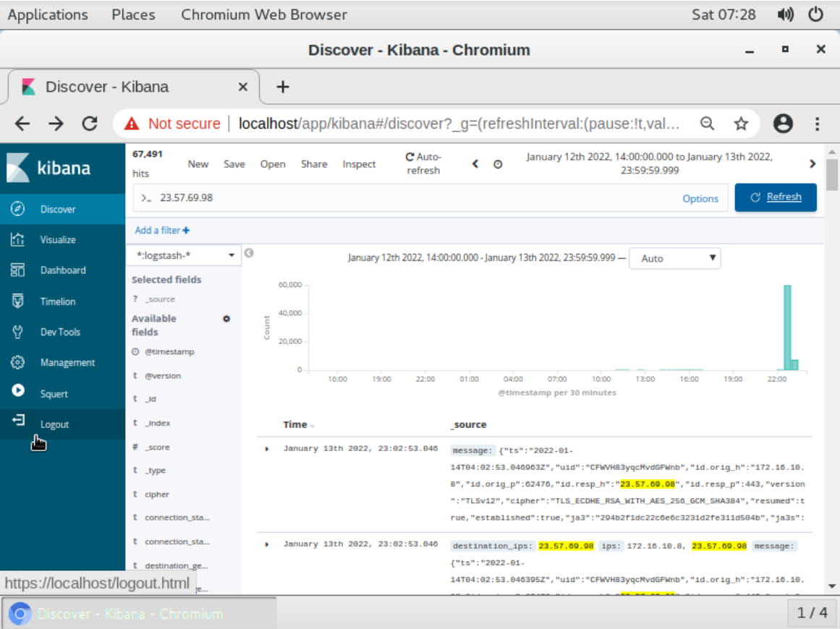The width and height of the screenshot is (840, 629).
Task: Click the Logout door icon
Action: pyautogui.click(x=18, y=420)
